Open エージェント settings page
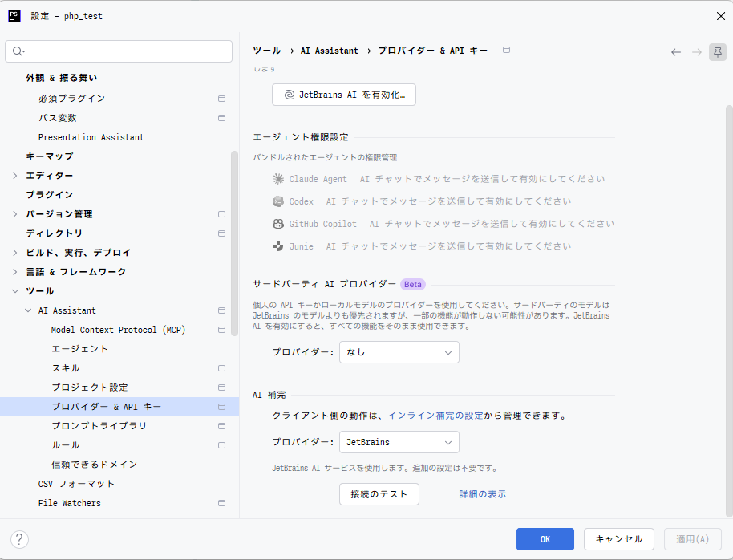The image size is (733, 560). [x=80, y=349]
